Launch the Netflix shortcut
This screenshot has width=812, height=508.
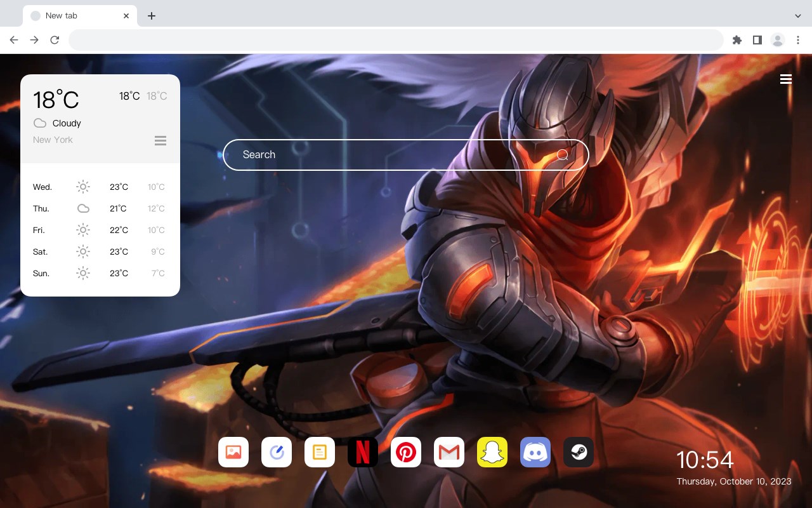[363, 452]
